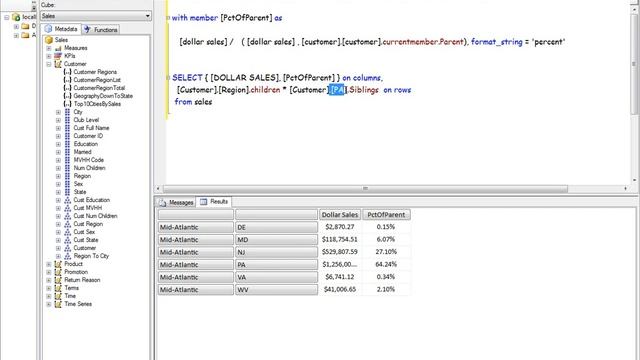
Task: Click the Married attribute hierarchy icon
Action: pyautogui.click(x=67, y=152)
